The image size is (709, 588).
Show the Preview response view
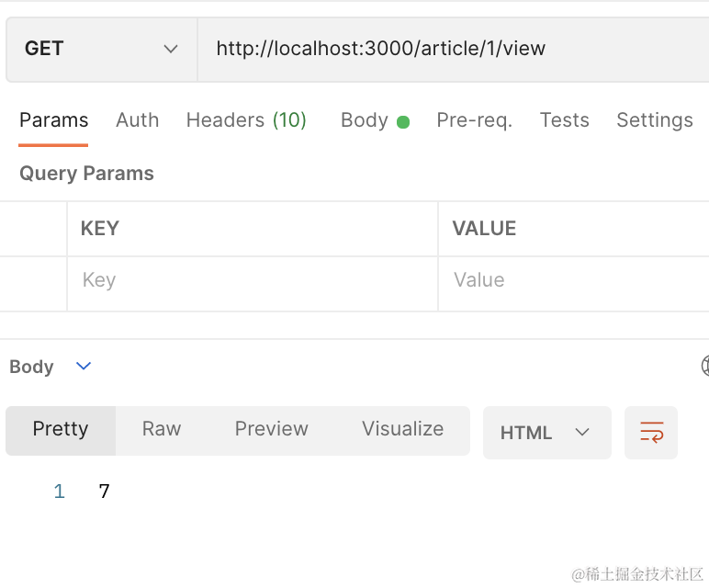(271, 429)
